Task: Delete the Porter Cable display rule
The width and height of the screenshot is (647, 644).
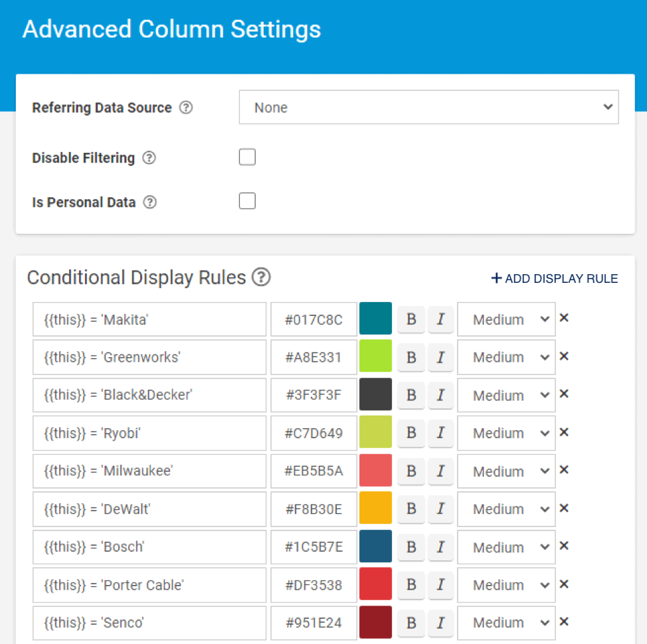Action: pos(564,584)
